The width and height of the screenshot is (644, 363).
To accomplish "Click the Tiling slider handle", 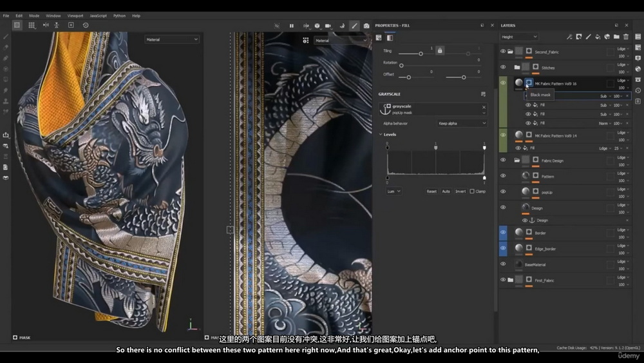I will [421, 54].
